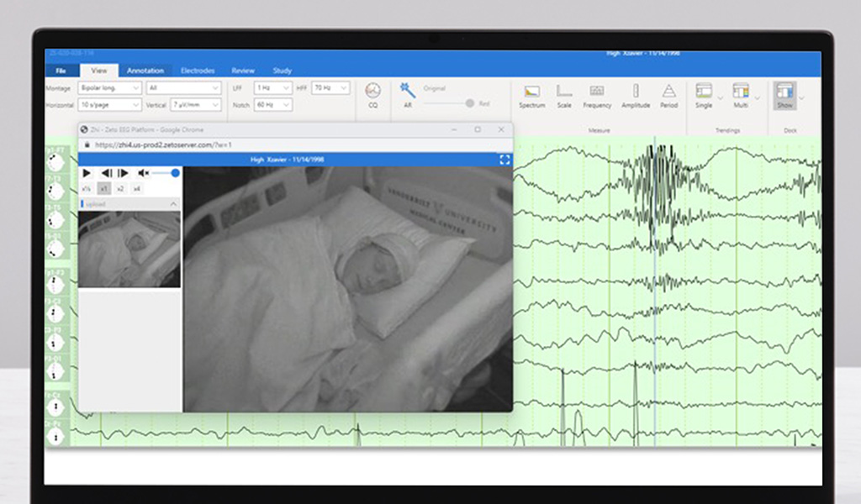Image resolution: width=861 pixels, height=504 pixels.
Task: Open the HFF 70 Hz dropdown
Action: click(x=330, y=87)
